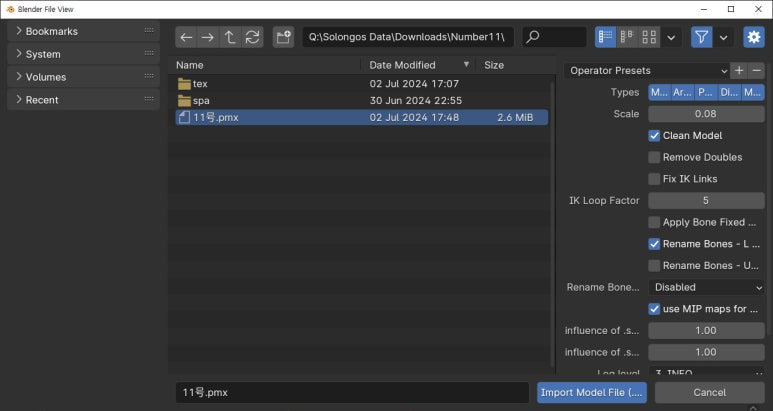
Task: Adjust first influence of .s... value 1.00
Action: (706, 331)
